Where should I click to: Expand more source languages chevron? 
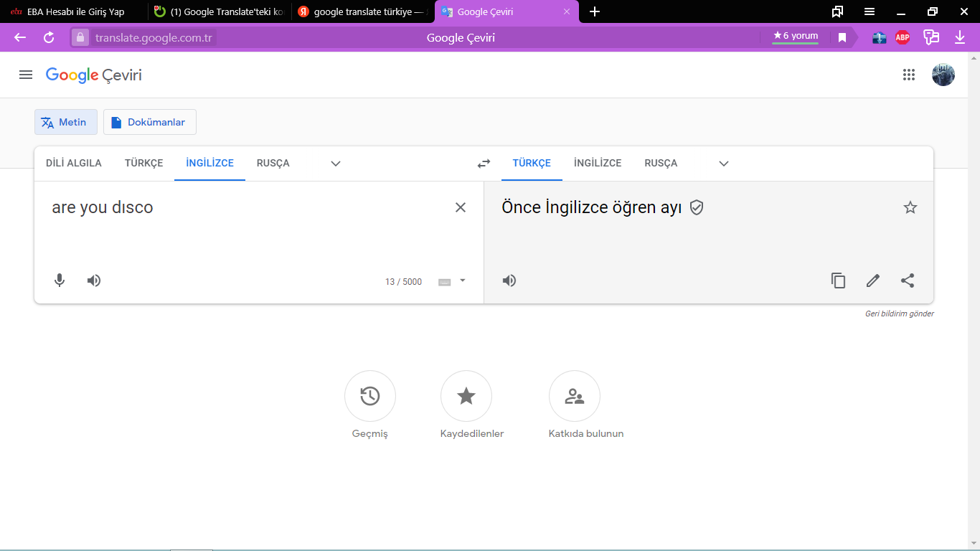336,164
